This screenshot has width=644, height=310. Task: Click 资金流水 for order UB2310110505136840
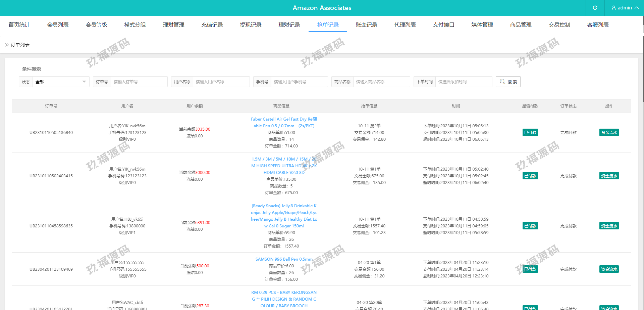coord(609,132)
